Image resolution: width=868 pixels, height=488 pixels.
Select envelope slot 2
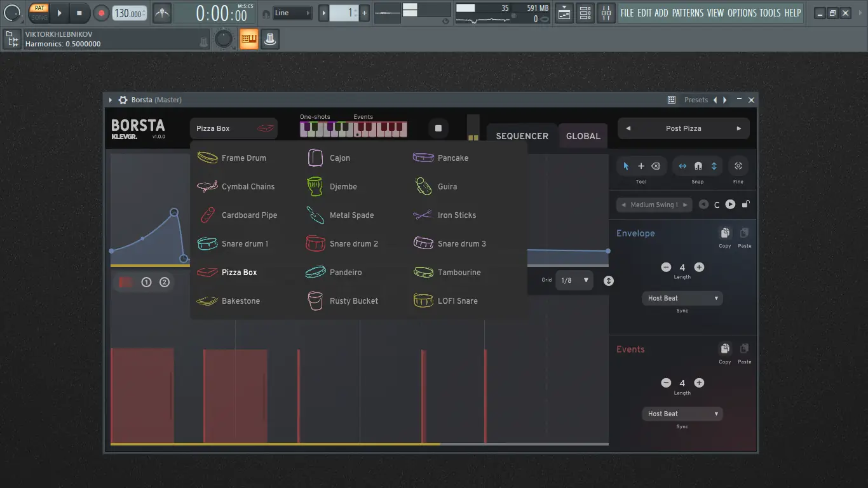click(165, 282)
